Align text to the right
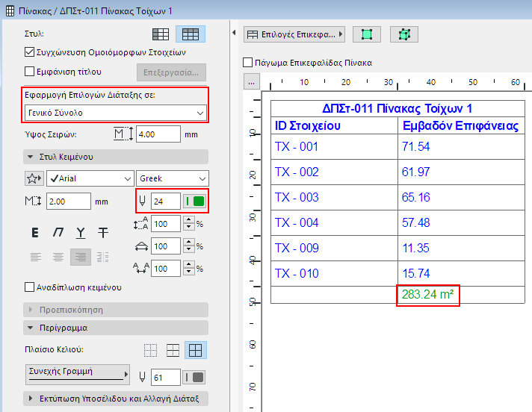 (x=81, y=257)
